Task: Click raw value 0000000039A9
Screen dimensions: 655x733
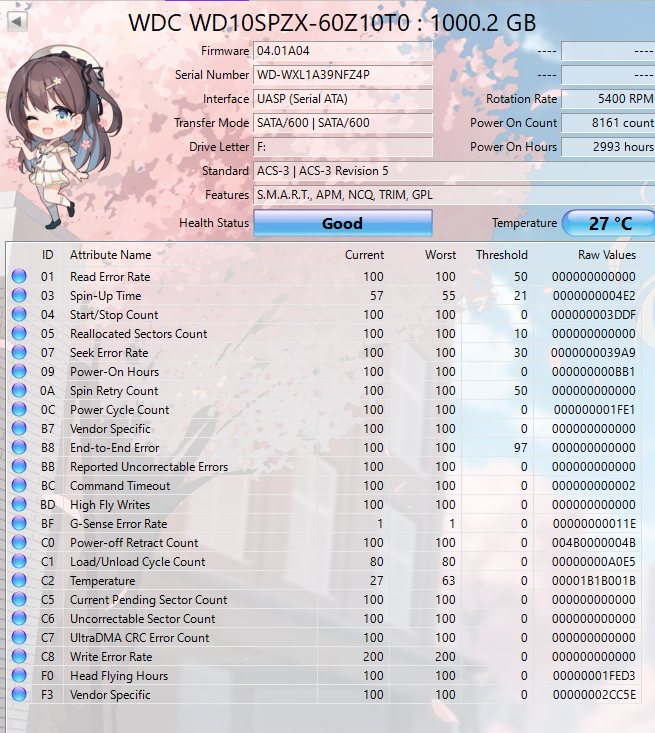Action: [593, 352]
